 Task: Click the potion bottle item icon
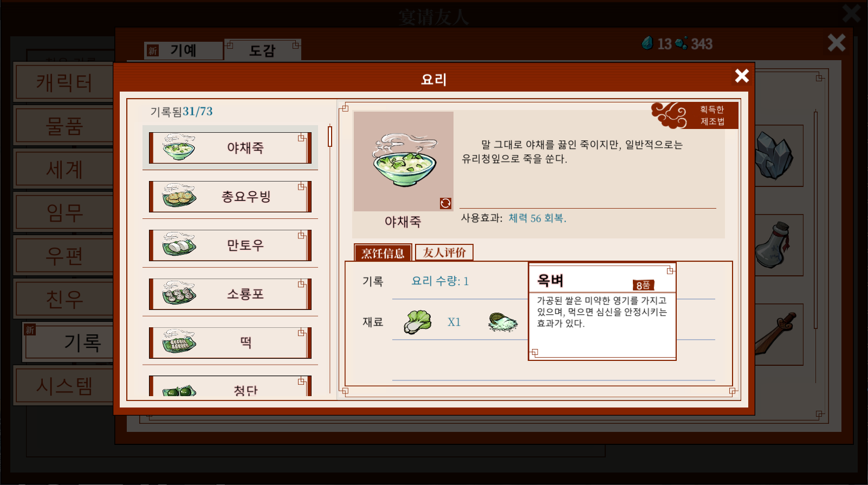pos(774,245)
